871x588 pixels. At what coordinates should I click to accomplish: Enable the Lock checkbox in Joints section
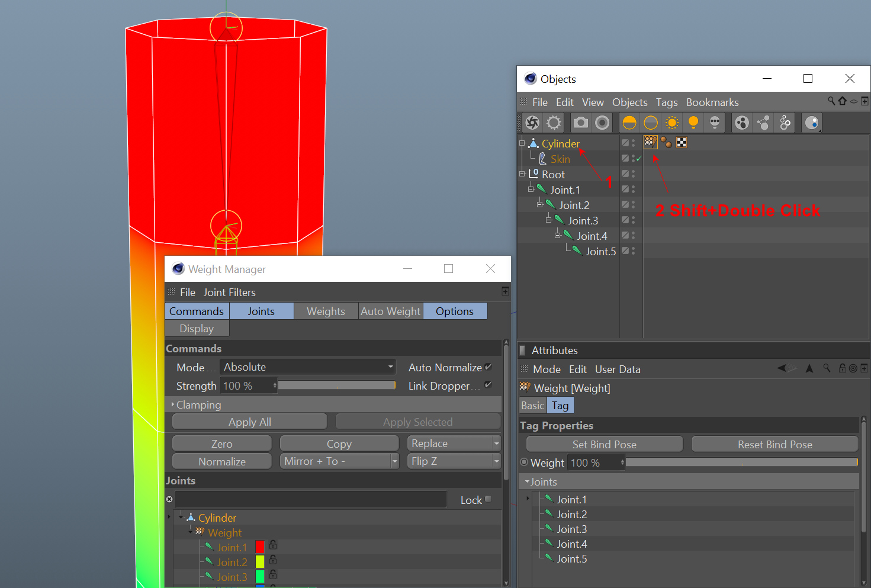488,499
